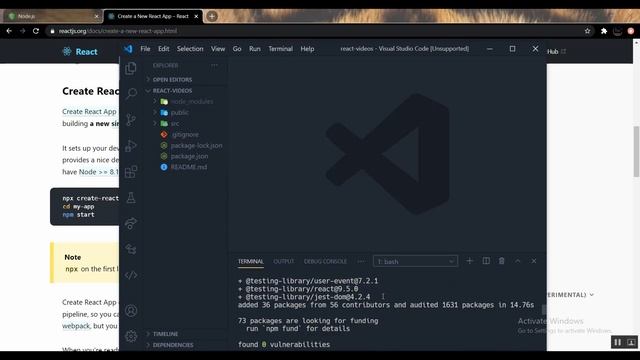
Task: Open the Run menu
Action: 255,49
